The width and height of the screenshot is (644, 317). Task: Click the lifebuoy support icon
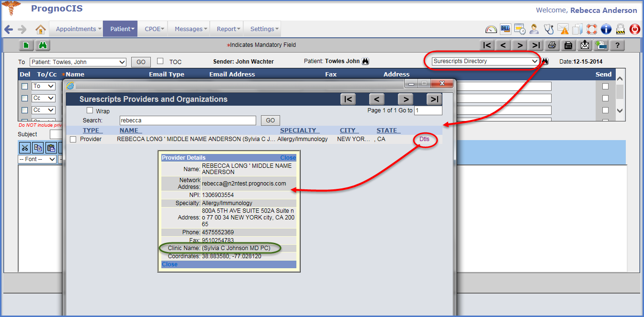tap(592, 29)
